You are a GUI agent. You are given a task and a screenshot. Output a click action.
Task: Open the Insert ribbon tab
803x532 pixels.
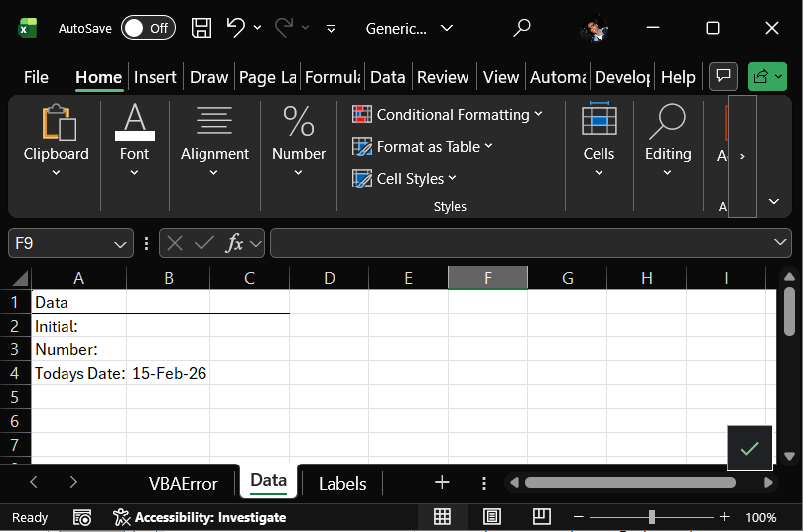coord(155,77)
